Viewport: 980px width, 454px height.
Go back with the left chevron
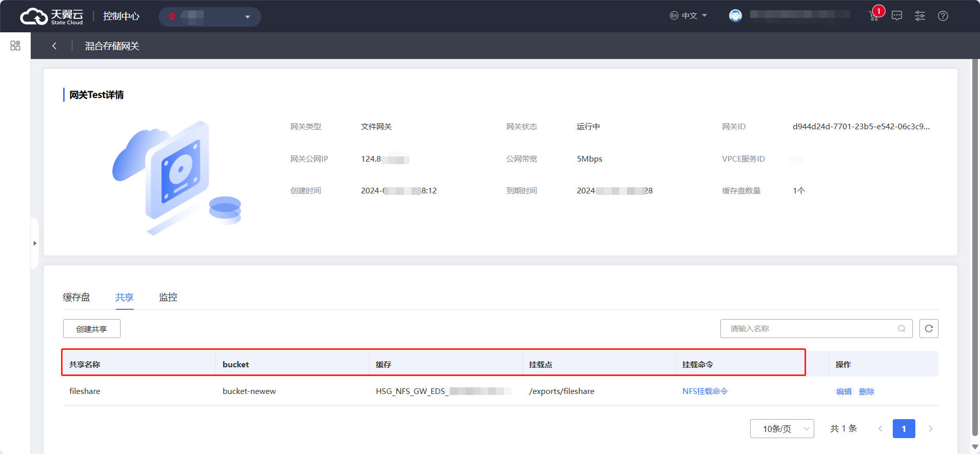(54, 46)
